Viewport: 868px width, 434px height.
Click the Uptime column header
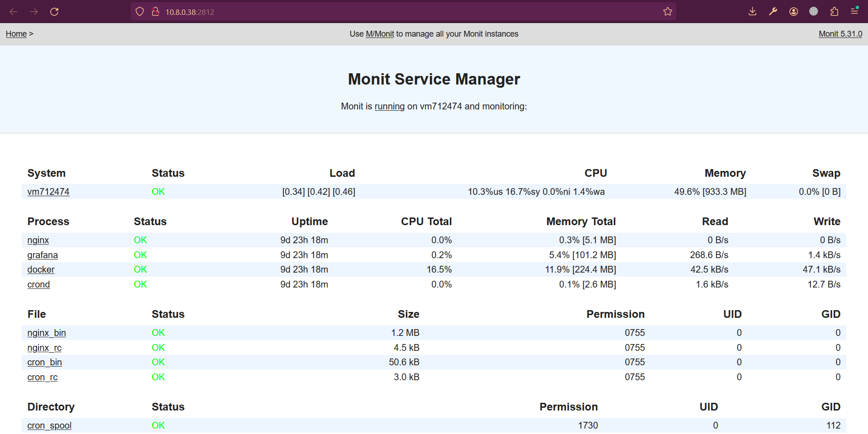tap(310, 222)
